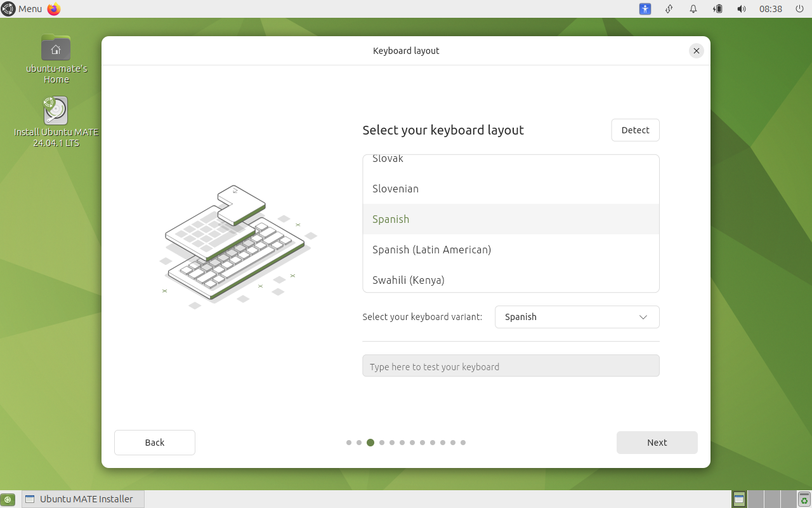812x508 pixels.
Task: Click the battery power indicator
Action: pyautogui.click(x=717, y=9)
